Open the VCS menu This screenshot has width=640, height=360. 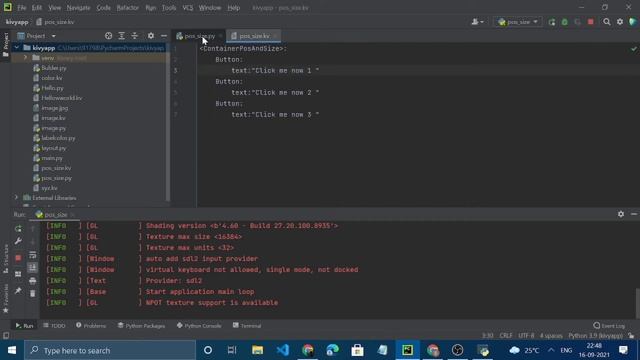188,8
